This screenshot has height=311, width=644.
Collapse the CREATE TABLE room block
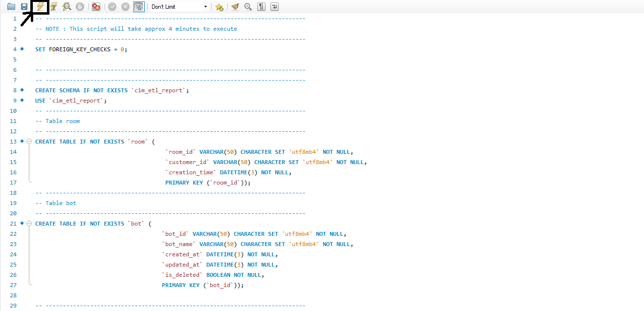tap(29, 142)
